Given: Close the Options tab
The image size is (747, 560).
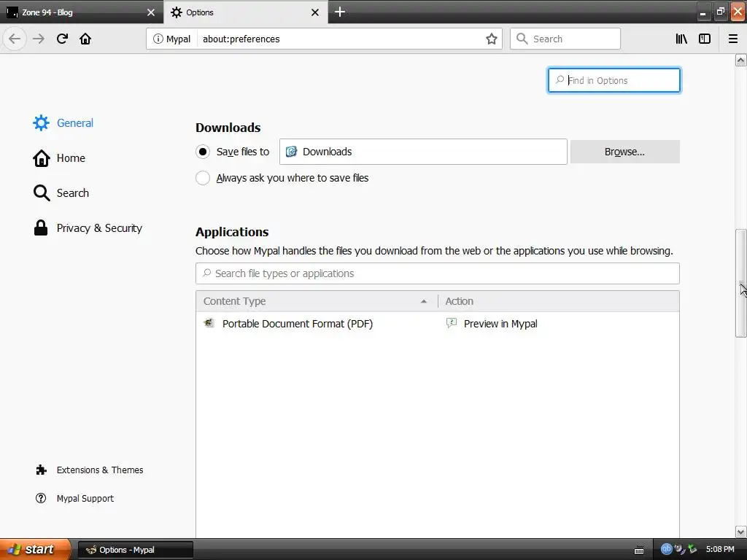Looking at the screenshot, I should (315, 12).
